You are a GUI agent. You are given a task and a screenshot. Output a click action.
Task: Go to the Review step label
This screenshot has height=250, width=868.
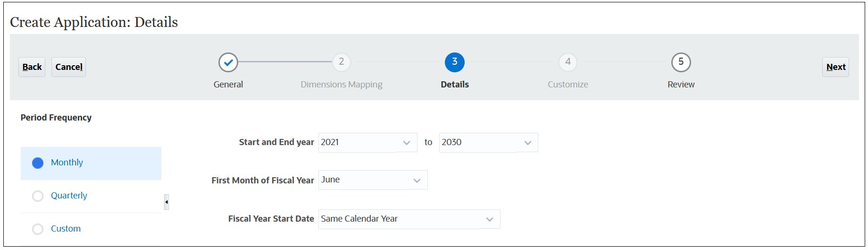pyautogui.click(x=681, y=85)
